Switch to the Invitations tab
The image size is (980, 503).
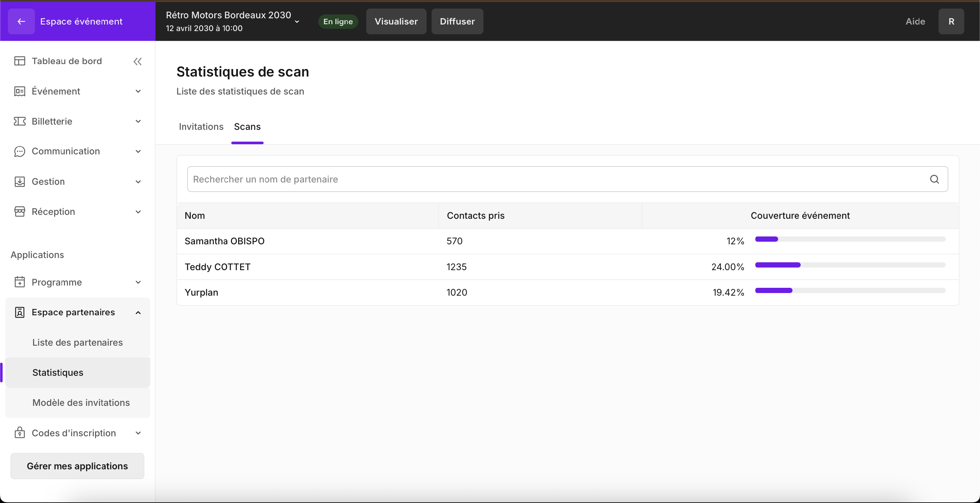[x=201, y=127]
